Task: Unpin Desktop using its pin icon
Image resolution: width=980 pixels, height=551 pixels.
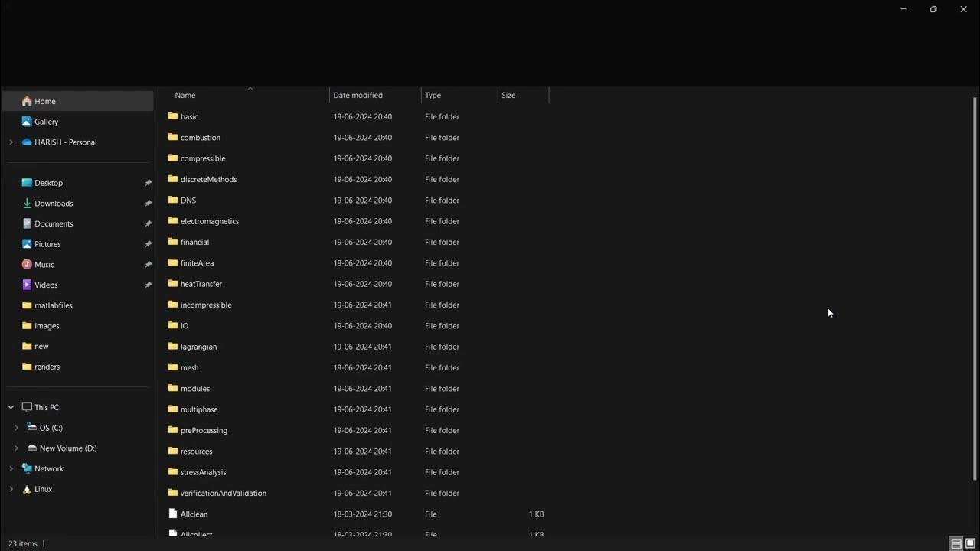Action: [x=148, y=183]
